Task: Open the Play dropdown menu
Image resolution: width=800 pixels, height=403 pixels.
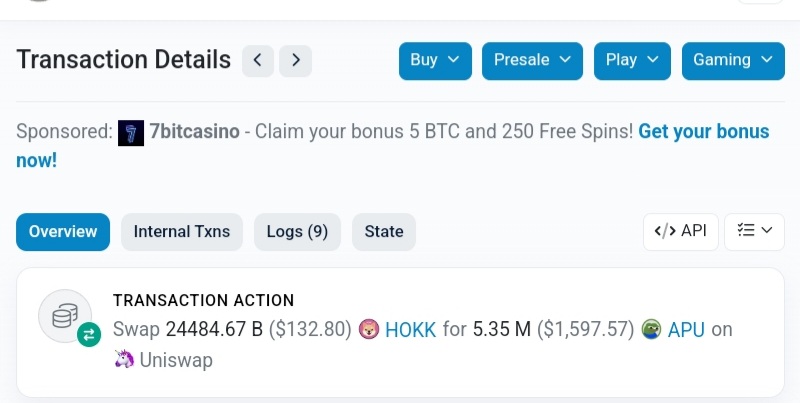Action: [x=632, y=61]
